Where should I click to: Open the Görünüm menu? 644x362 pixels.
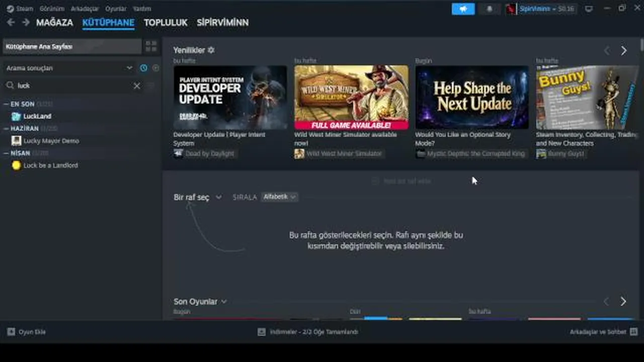click(x=52, y=9)
